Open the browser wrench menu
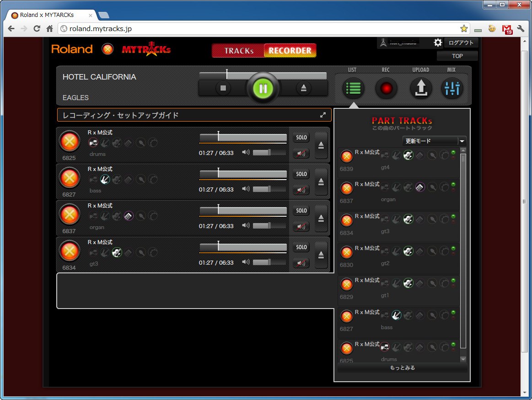Screen dimensions: 532x400 pyautogui.click(x=521, y=28)
